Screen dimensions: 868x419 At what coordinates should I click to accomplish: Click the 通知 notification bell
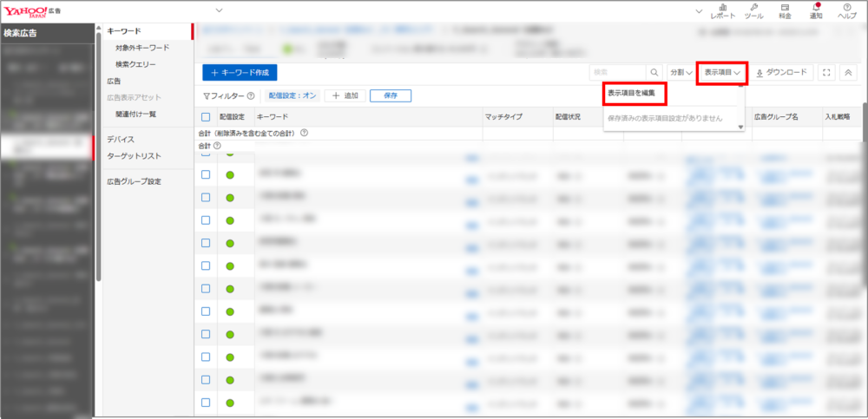tap(816, 10)
